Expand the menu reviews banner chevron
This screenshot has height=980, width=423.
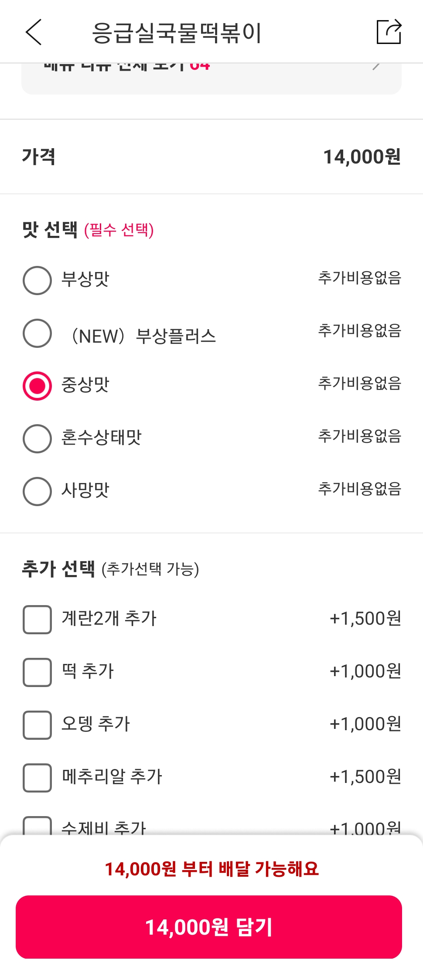[x=376, y=67]
